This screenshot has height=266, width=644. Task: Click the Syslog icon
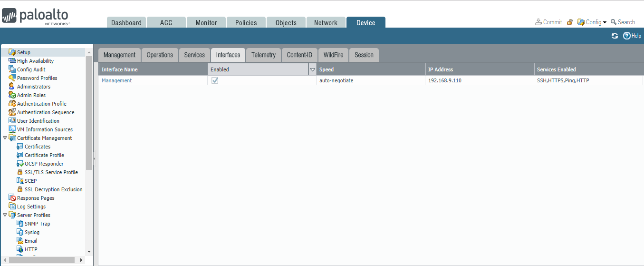tap(20, 232)
